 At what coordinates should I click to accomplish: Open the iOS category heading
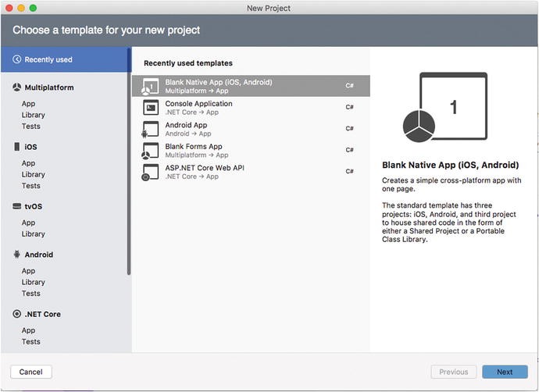click(x=30, y=147)
